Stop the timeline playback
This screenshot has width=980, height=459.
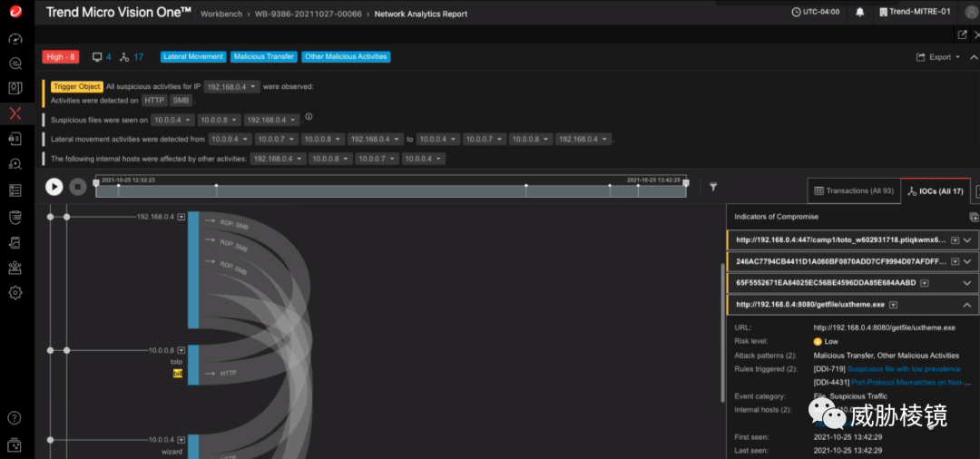[x=77, y=186]
